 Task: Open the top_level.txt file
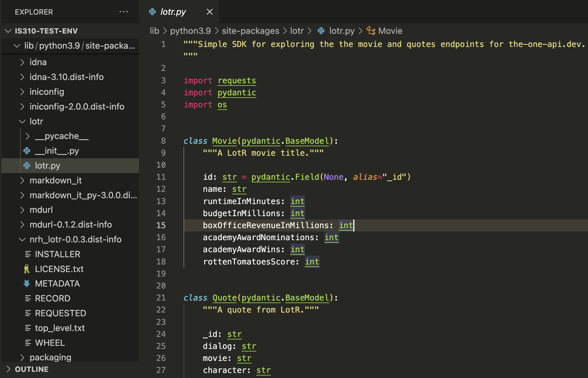pyautogui.click(x=60, y=328)
